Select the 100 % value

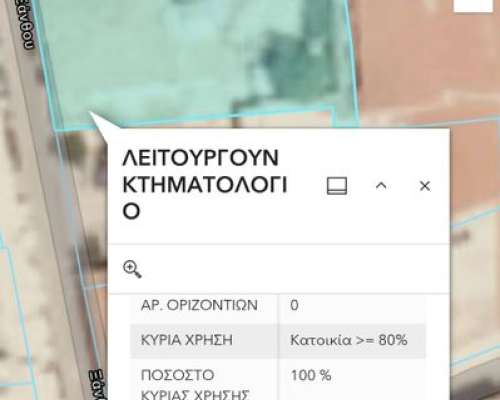(311, 375)
